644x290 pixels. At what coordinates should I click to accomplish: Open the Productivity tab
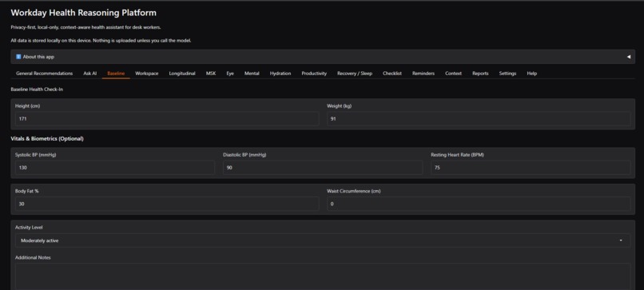[314, 73]
